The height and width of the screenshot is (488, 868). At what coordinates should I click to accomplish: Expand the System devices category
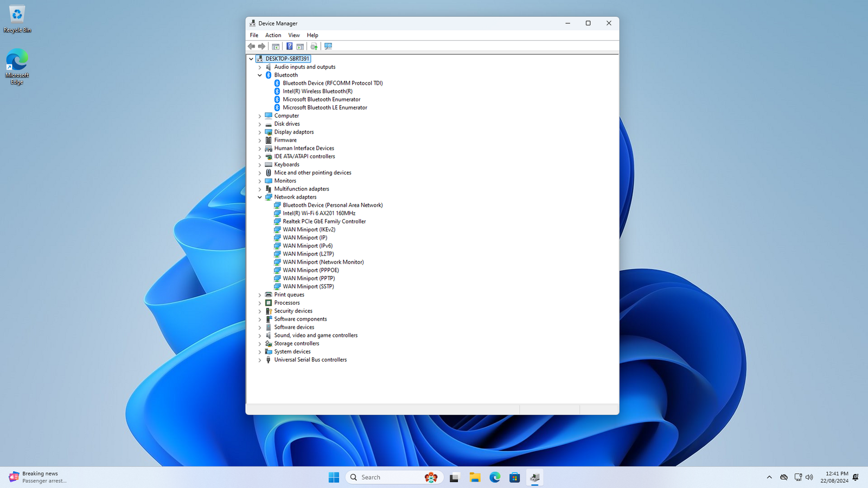coord(260,351)
